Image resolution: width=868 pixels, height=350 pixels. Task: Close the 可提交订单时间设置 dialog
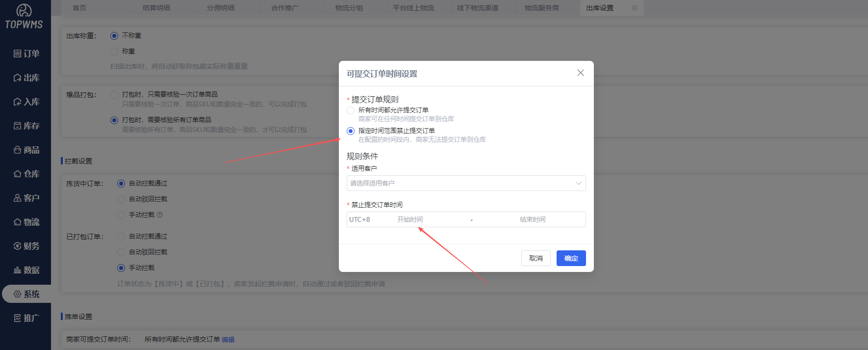click(580, 73)
